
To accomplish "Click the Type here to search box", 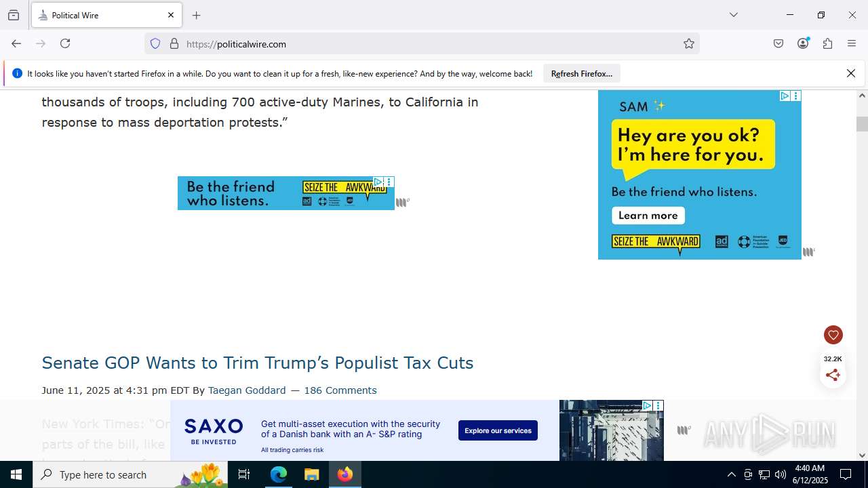I will coord(130,474).
